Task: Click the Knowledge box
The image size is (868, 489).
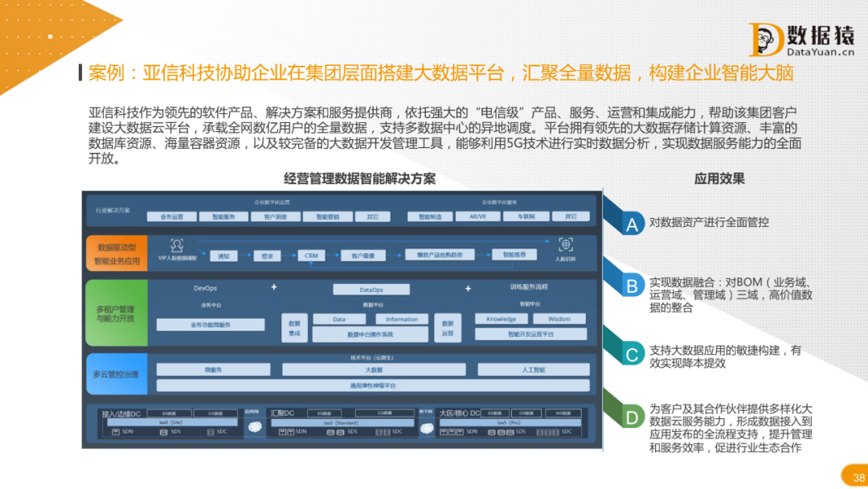Action: 501,318
